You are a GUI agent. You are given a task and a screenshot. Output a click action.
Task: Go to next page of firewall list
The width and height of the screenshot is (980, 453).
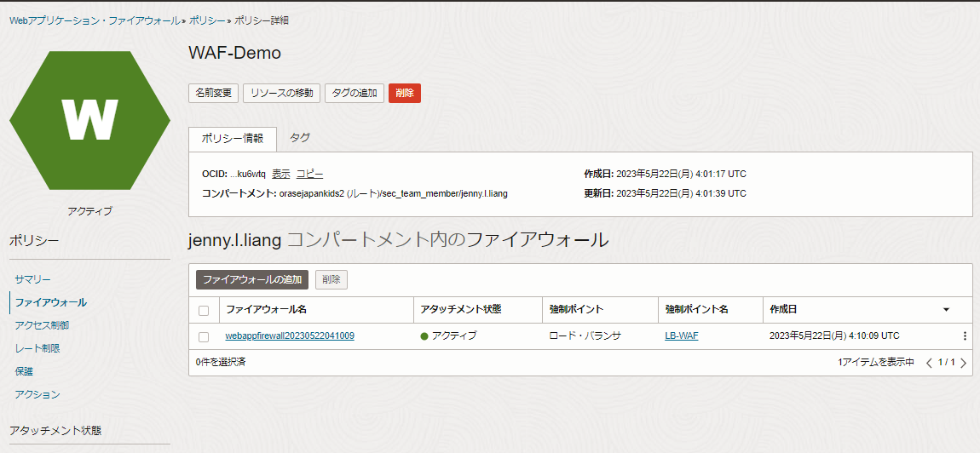(964, 363)
